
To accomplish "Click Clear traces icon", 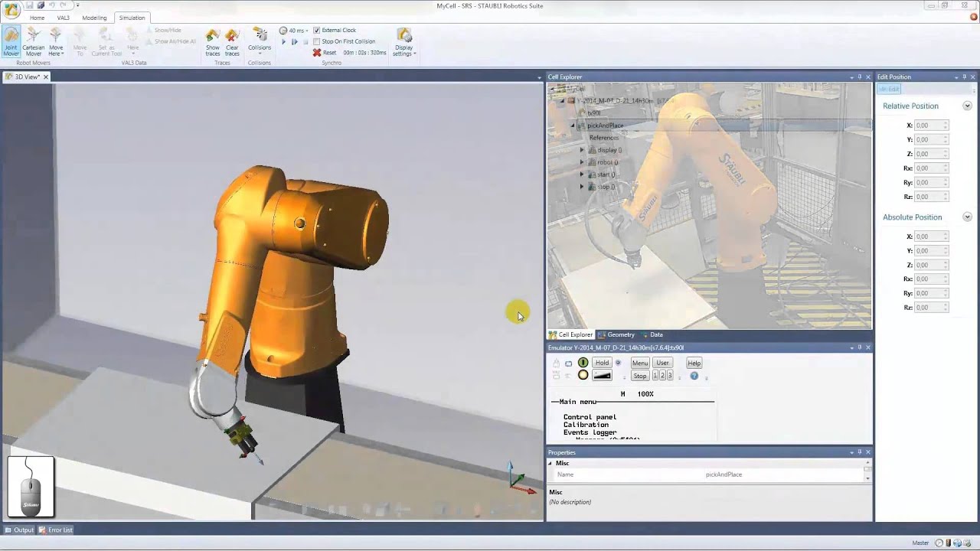I will point(232,37).
